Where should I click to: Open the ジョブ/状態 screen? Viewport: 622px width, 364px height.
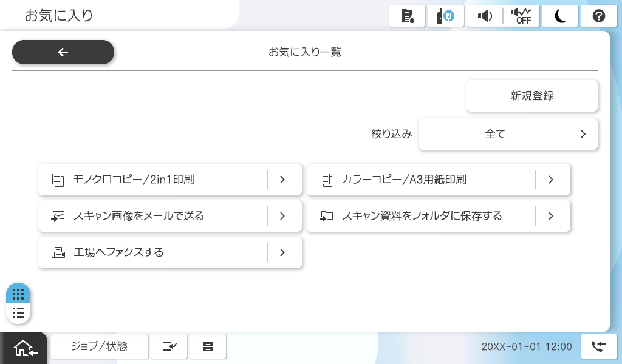99,346
